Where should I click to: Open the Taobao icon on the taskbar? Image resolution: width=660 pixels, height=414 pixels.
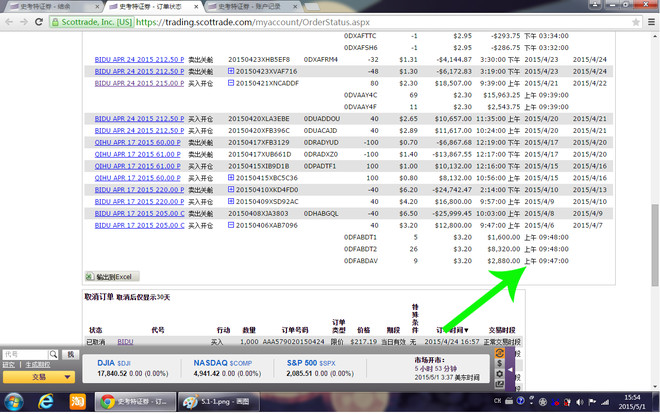pos(77,402)
